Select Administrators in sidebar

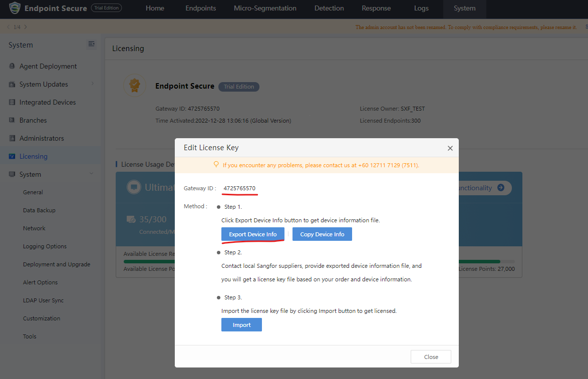(x=42, y=138)
